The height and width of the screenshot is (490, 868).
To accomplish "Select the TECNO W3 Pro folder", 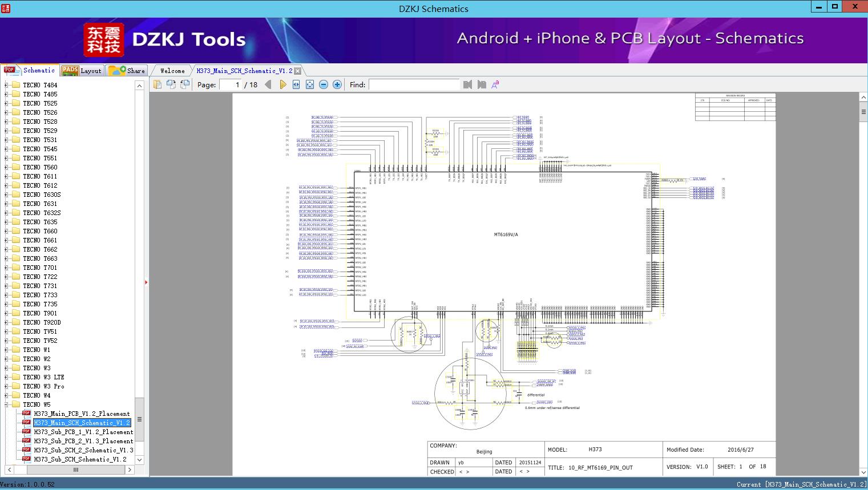I will coord(43,386).
